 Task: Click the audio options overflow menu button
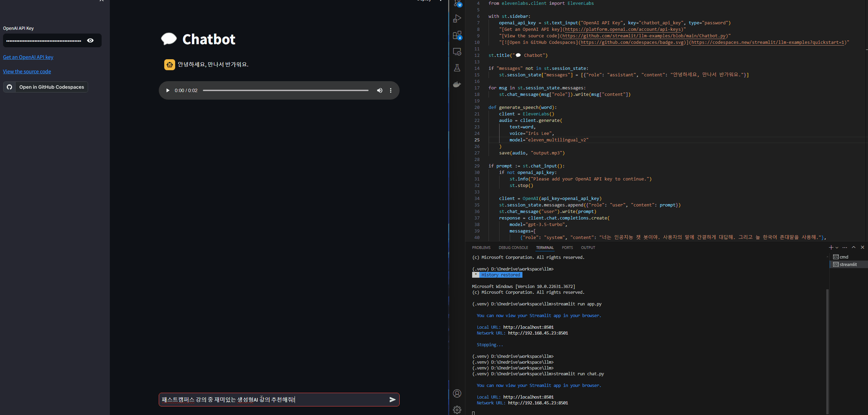[391, 90]
